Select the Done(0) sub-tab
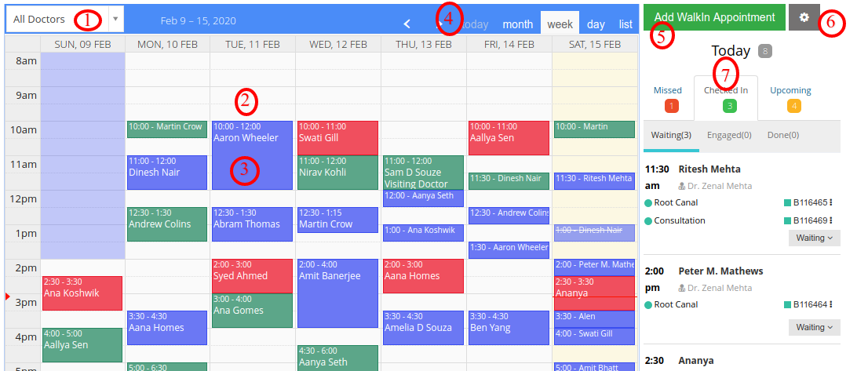Viewport: 868px width, 371px height. tap(782, 135)
